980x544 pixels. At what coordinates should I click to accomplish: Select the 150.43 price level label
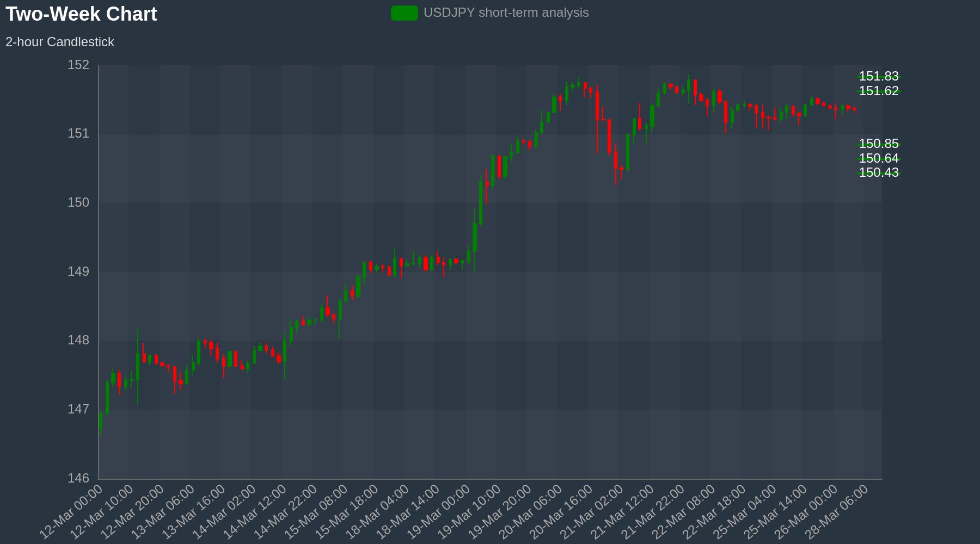point(879,172)
